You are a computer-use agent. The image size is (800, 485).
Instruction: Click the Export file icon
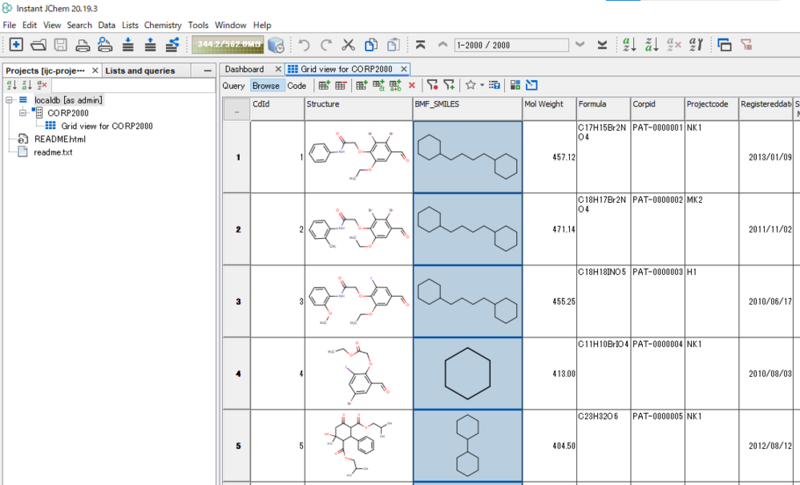pyautogui.click(x=151, y=45)
